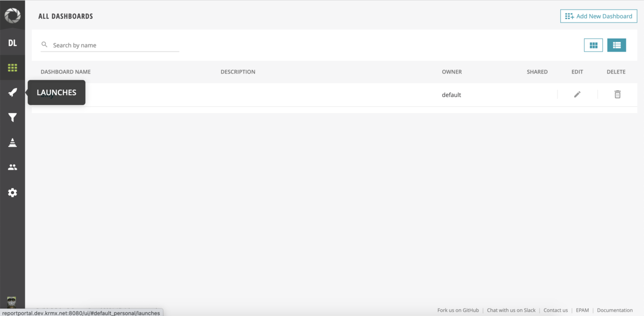This screenshot has height=316, width=644.
Task: Open the Documentation footer link
Action: (x=615, y=310)
